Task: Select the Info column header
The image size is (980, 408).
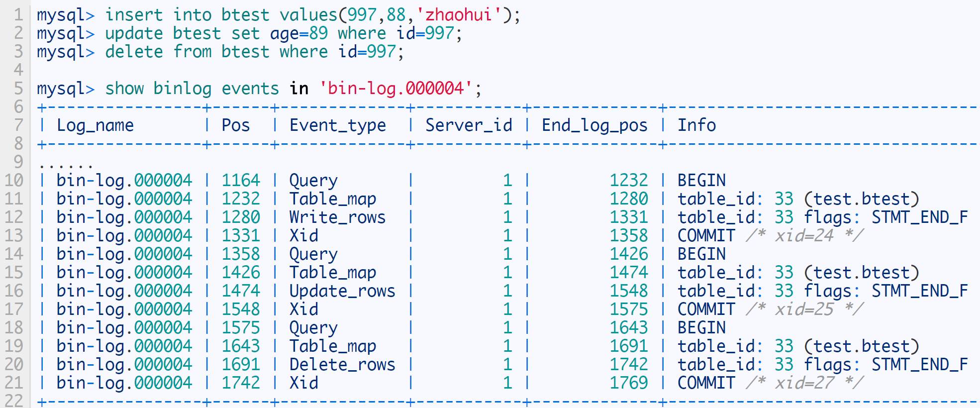Action: pyautogui.click(x=696, y=125)
